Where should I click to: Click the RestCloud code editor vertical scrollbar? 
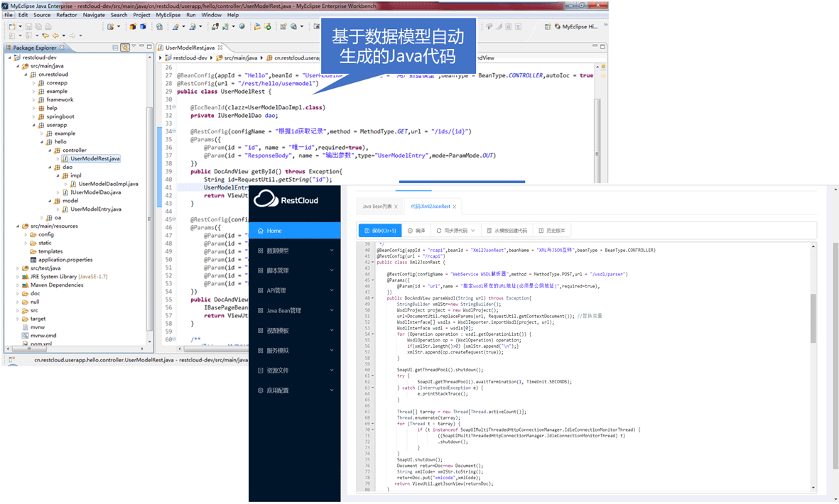click(813, 318)
